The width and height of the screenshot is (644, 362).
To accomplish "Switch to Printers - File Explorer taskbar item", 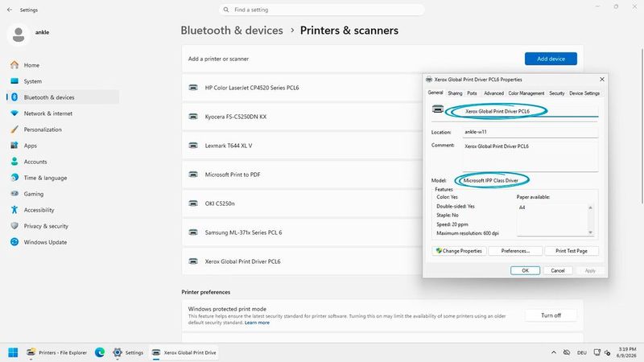I will coord(56,352).
